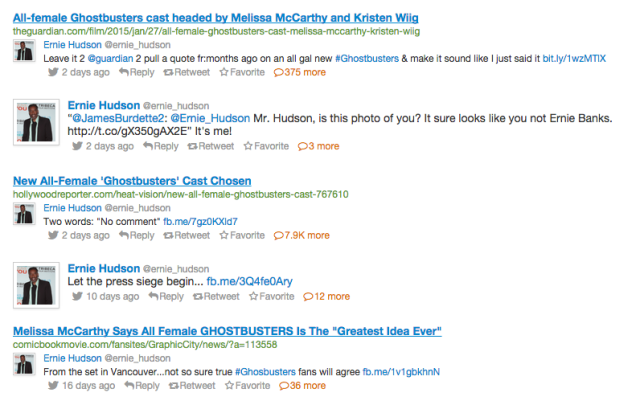Retweet the Guardian quote tweet
Image resolution: width=640 pixels, height=409 pixels.
[187, 73]
